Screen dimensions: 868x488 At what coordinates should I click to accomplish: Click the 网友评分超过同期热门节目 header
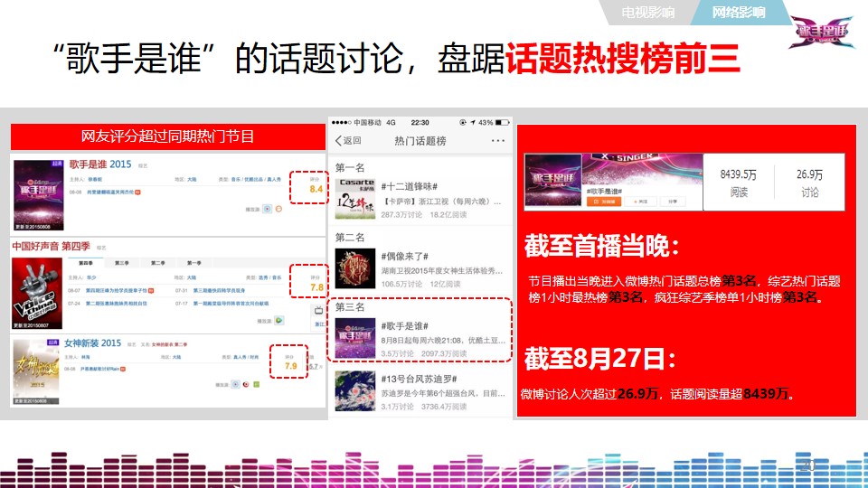coord(168,136)
